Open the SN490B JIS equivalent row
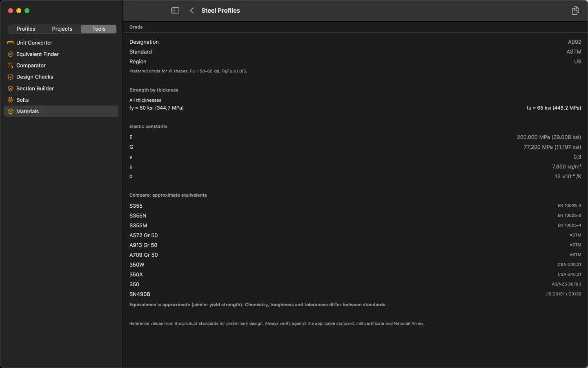The width and height of the screenshot is (588, 368). [355, 294]
